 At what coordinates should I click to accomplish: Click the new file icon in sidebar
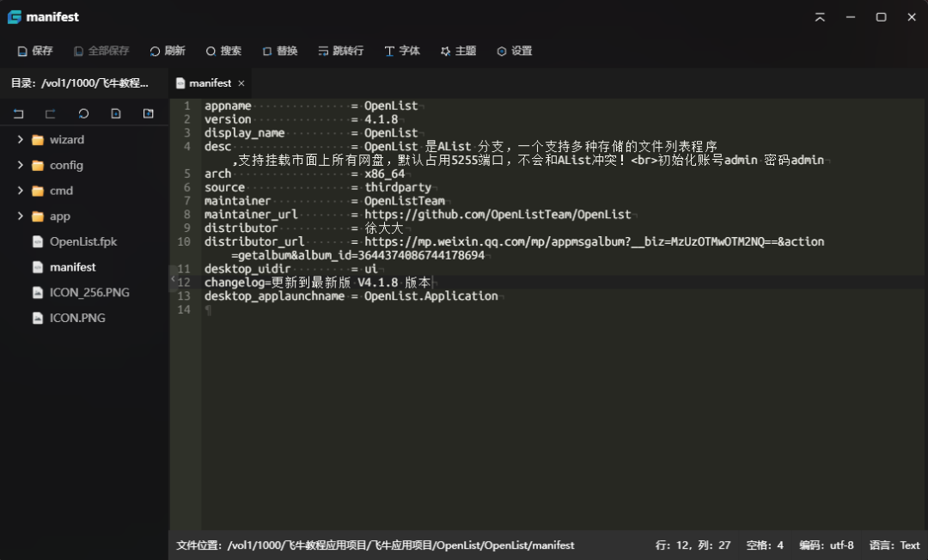(116, 113)
